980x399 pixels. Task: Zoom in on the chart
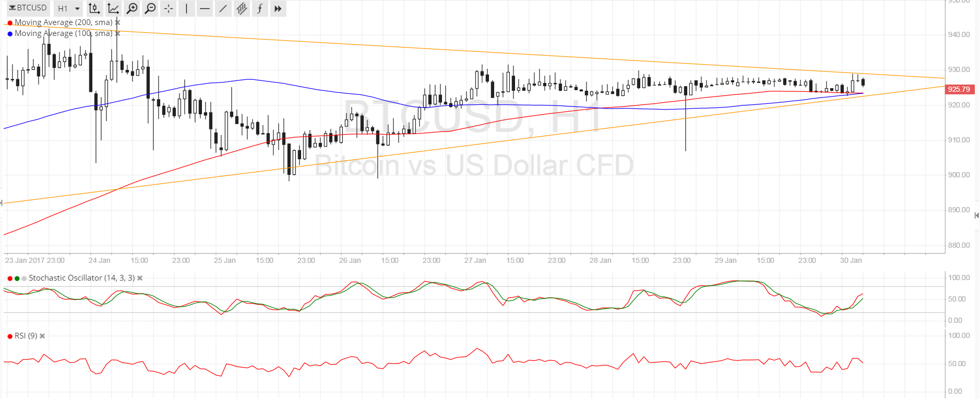(x=132, y=8)
